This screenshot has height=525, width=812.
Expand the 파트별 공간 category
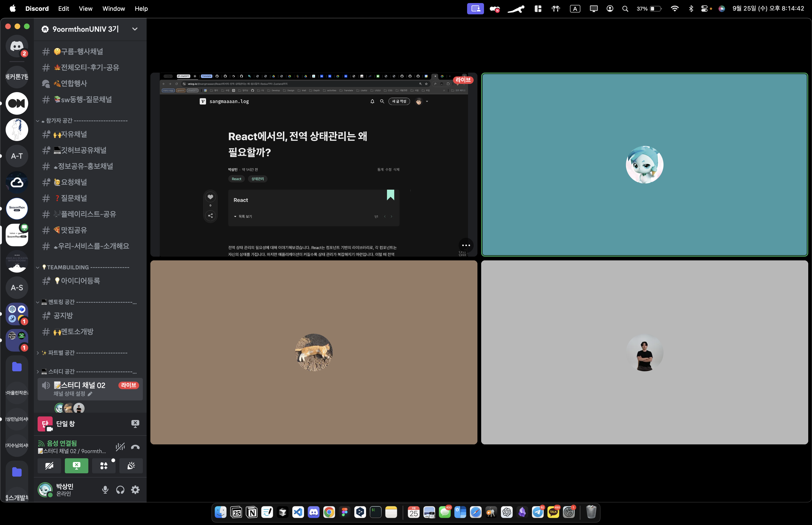pos(61,353)
